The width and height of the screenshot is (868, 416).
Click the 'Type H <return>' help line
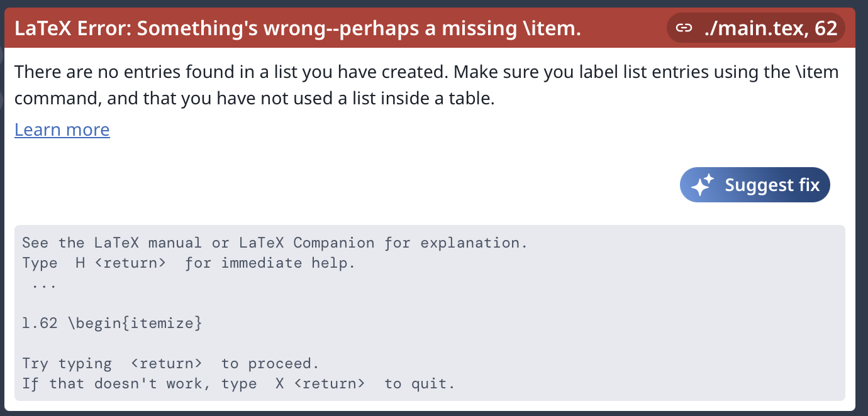[x=189, y=263]
